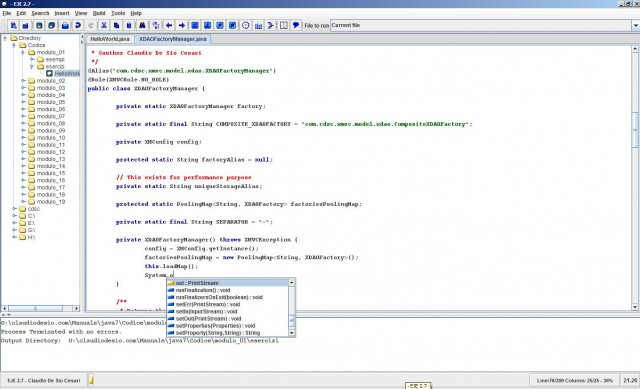Click the autocomplete popup scroll-down arrow
This screenshot has width=640, height=389.
tap(291, 333)
